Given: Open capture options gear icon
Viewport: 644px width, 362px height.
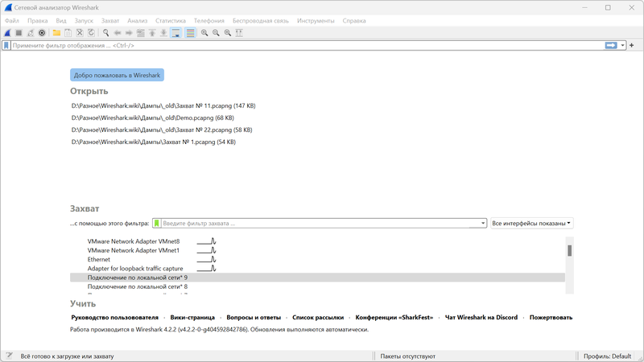Looking at the screenshot, I should (x=42, y=33).
